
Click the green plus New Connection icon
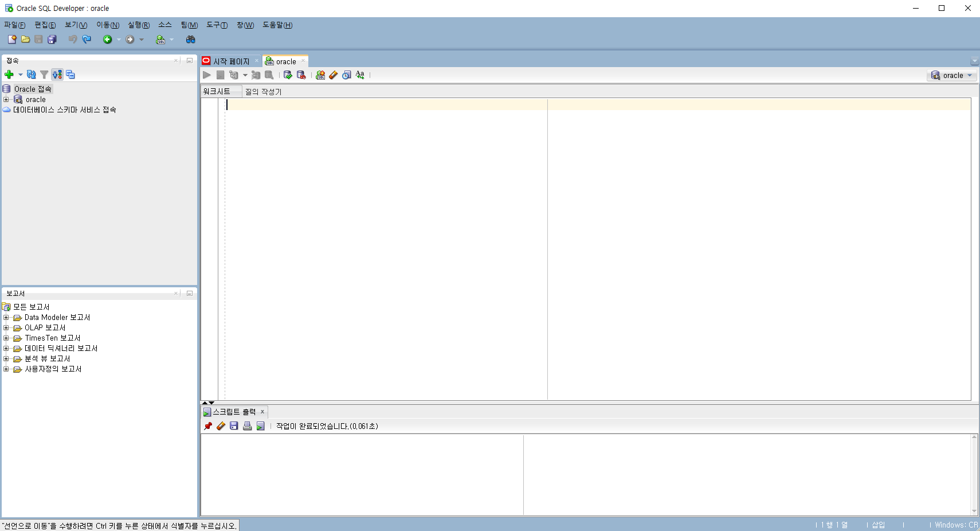[9, 75]
